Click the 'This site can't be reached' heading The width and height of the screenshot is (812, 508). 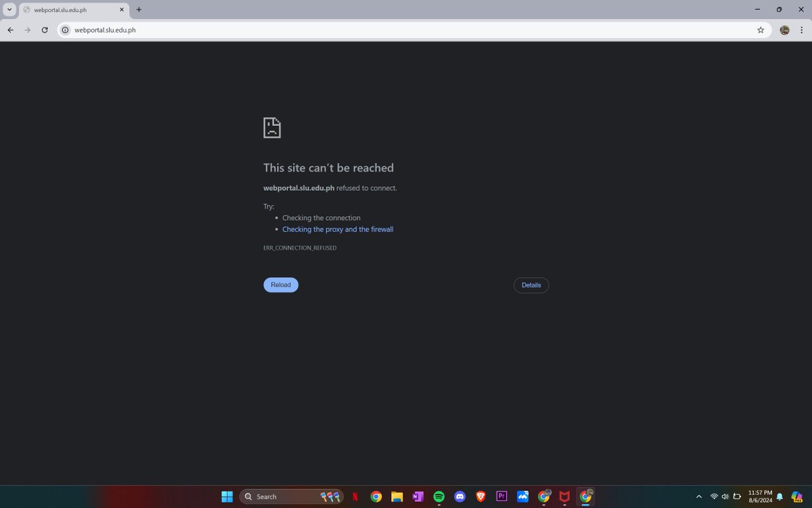(328, 168)
